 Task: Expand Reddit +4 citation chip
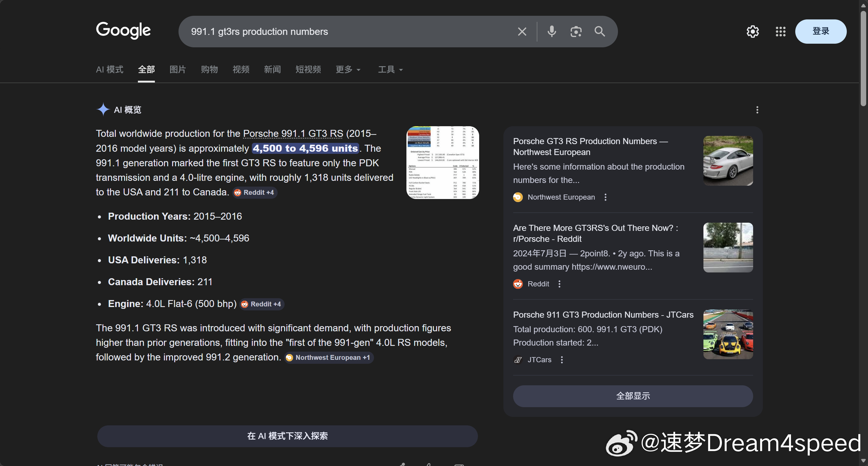point(255,193)
